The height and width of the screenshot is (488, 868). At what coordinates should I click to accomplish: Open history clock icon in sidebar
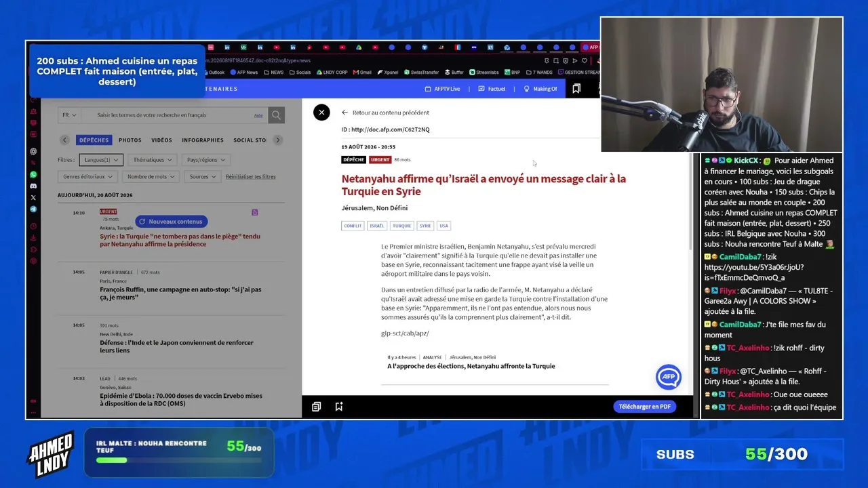pos(33,226)
